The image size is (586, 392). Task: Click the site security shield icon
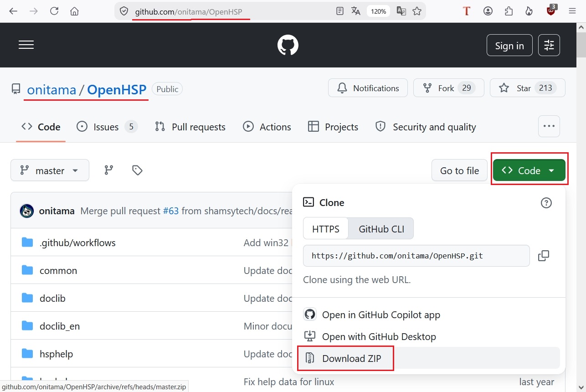123,11
